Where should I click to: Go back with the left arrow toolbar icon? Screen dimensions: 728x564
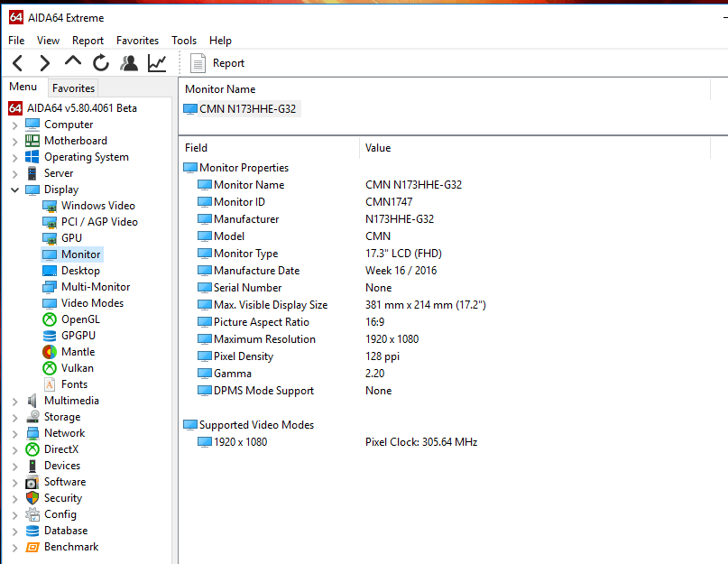coord(18,63)
